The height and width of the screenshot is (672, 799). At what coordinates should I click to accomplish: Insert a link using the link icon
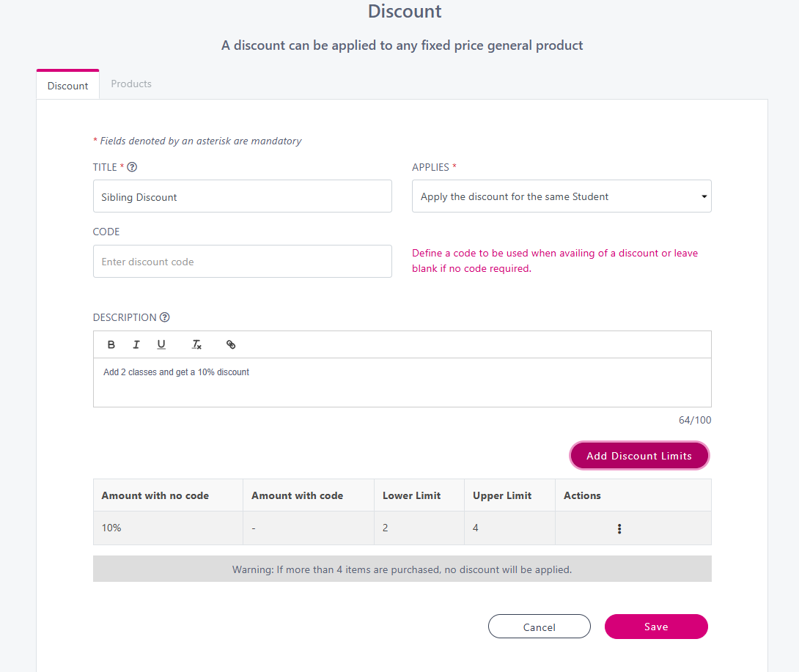(231, 344)
